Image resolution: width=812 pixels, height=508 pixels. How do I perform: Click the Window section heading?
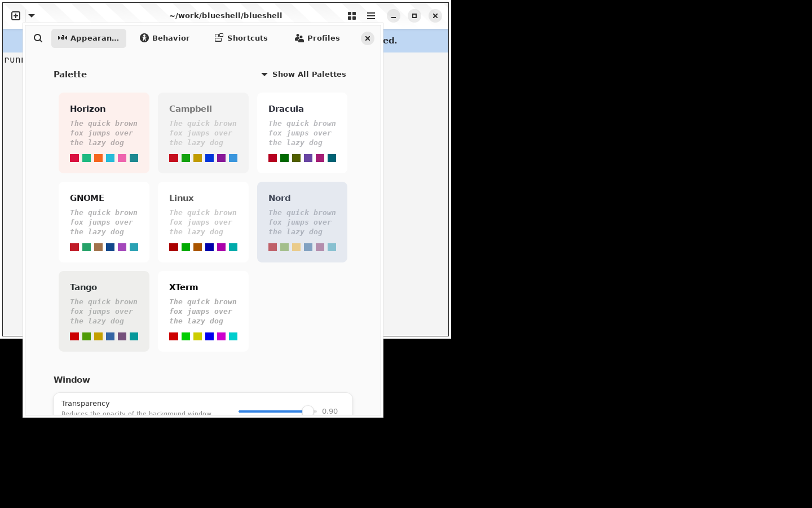pyautogui.click(x=72, y=380)
